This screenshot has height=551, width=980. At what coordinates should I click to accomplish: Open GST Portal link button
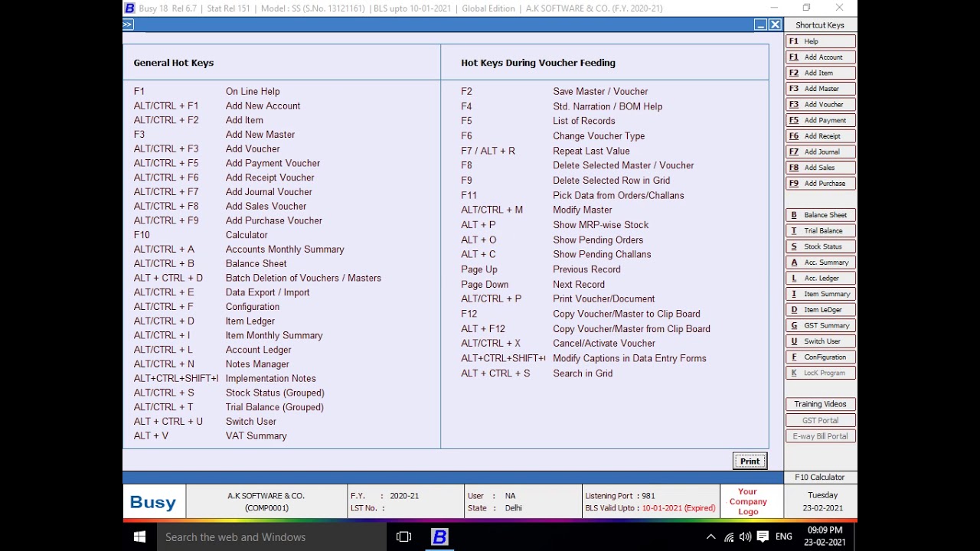pos(820,420)
